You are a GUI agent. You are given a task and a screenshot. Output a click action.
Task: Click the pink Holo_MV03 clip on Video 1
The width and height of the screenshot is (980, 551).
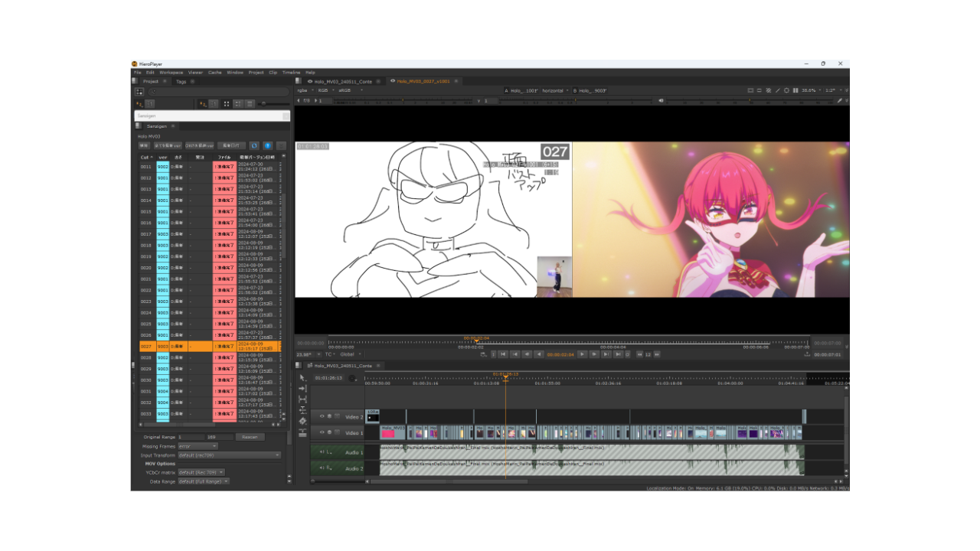393,433
